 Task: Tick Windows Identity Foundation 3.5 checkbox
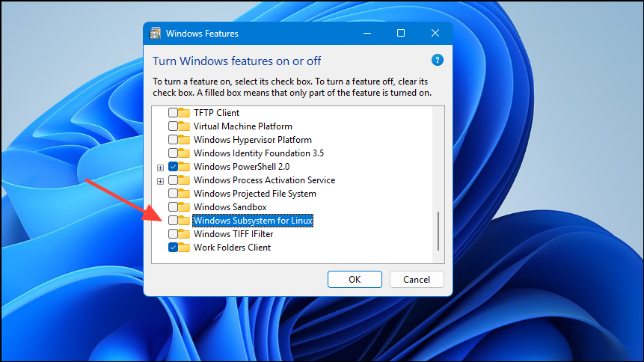click(173, 153)
